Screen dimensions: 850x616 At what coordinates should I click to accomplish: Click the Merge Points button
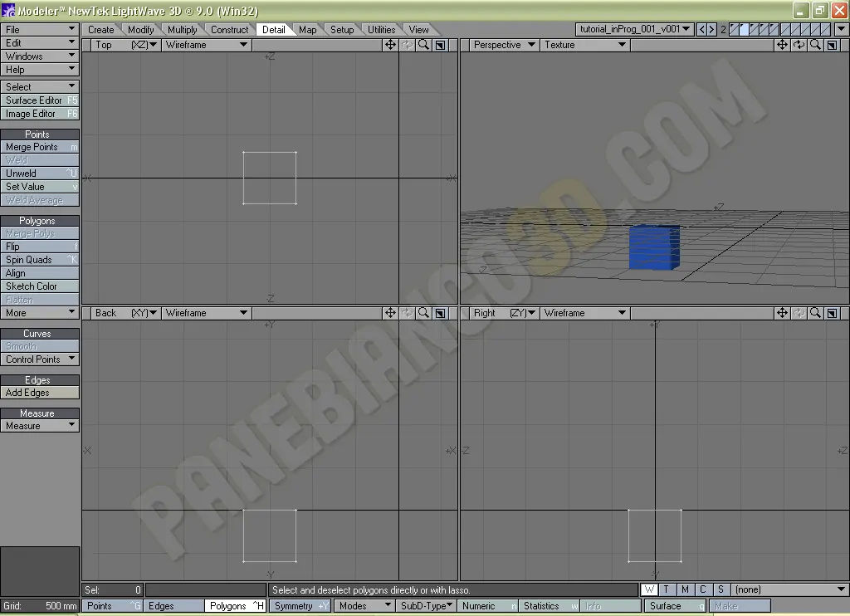40,147
